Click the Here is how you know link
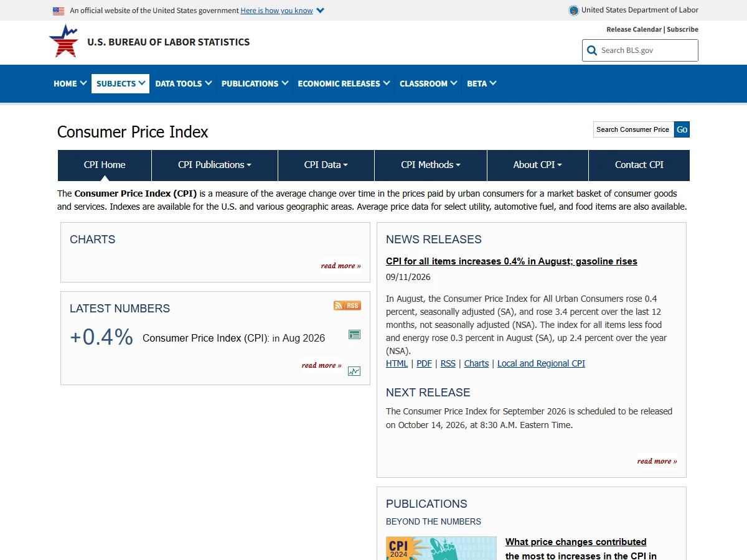The width and height of the screenshot is (747, 560). tap(277, 11)
